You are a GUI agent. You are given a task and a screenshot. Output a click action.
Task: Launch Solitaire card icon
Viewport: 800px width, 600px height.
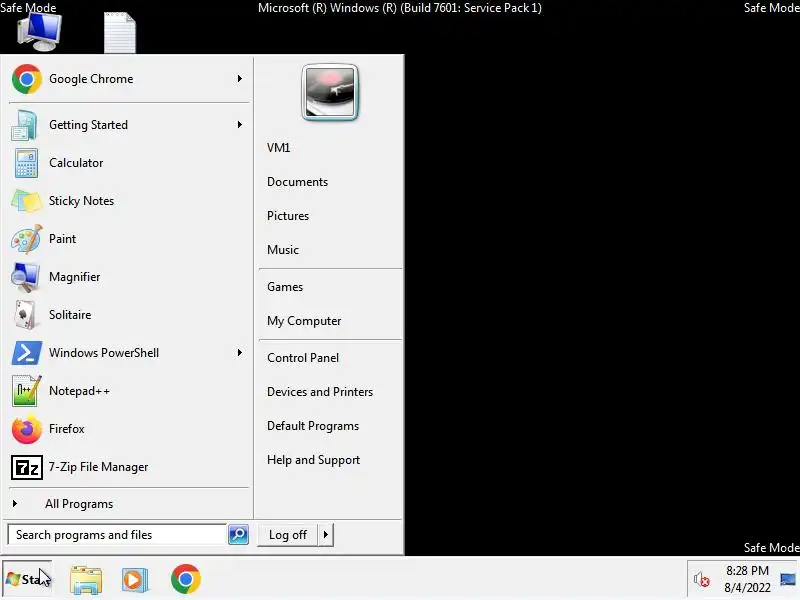coord(25,315)
